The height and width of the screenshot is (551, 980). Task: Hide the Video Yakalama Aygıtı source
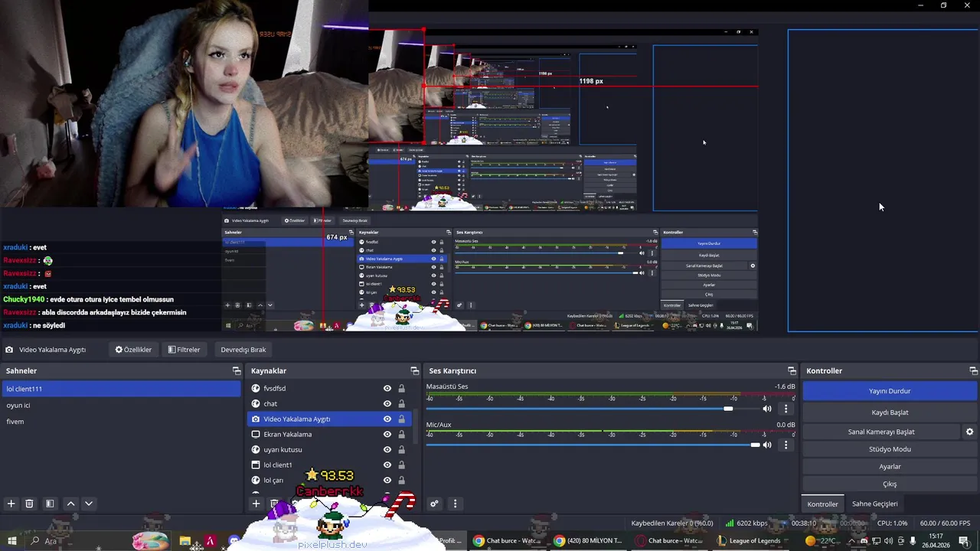[x=387, y=419]
